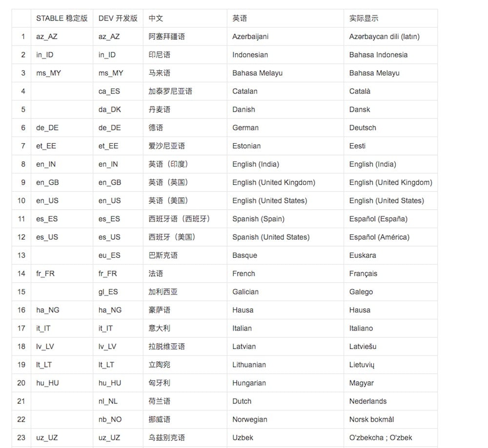Select the 'Lietuvių' cell
Image resolution: width=488 pixels, height=448 pixels.
point(390,365)
